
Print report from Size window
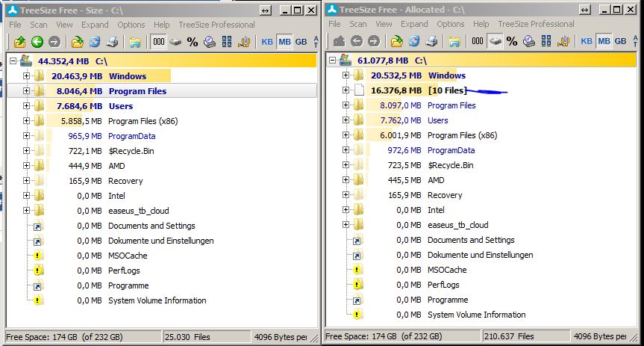pyautogui.click(x=112, y=42)
